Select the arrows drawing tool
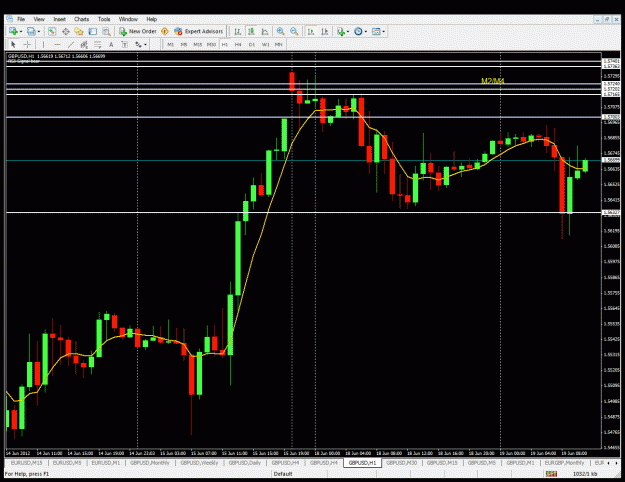 [x=138, y=45]
